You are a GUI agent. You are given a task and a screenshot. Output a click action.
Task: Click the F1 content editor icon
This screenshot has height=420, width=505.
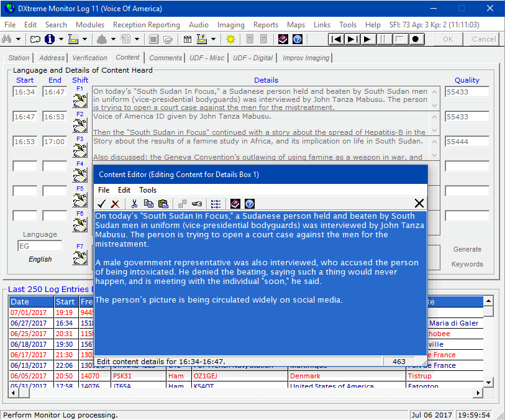tap(80, 100)
